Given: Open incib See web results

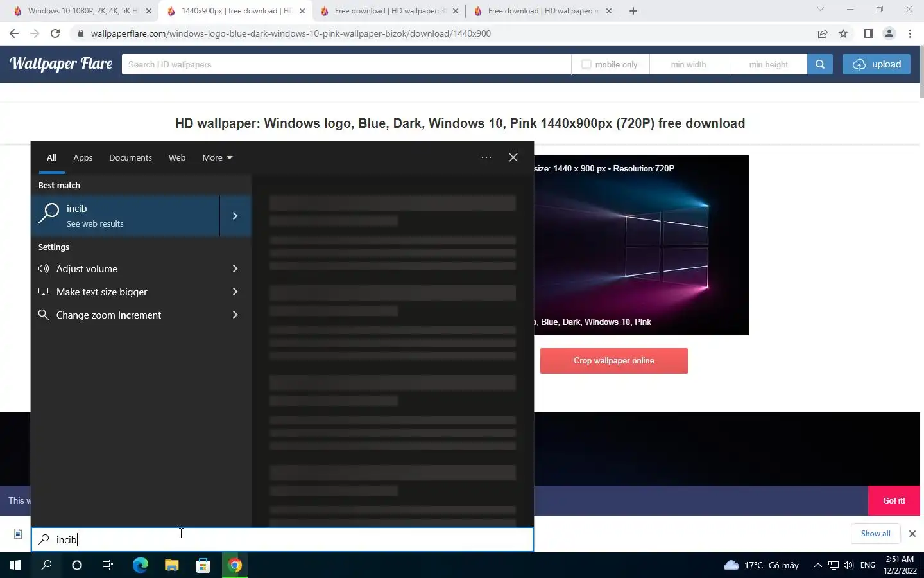Looking at the screenshot, I should [x=125, y=216].
